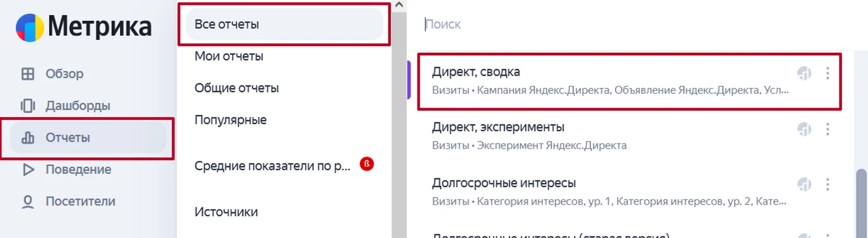Click the beta badge next to Средние показатели
This screenshot has height=238, width=868.
[367, 164]
